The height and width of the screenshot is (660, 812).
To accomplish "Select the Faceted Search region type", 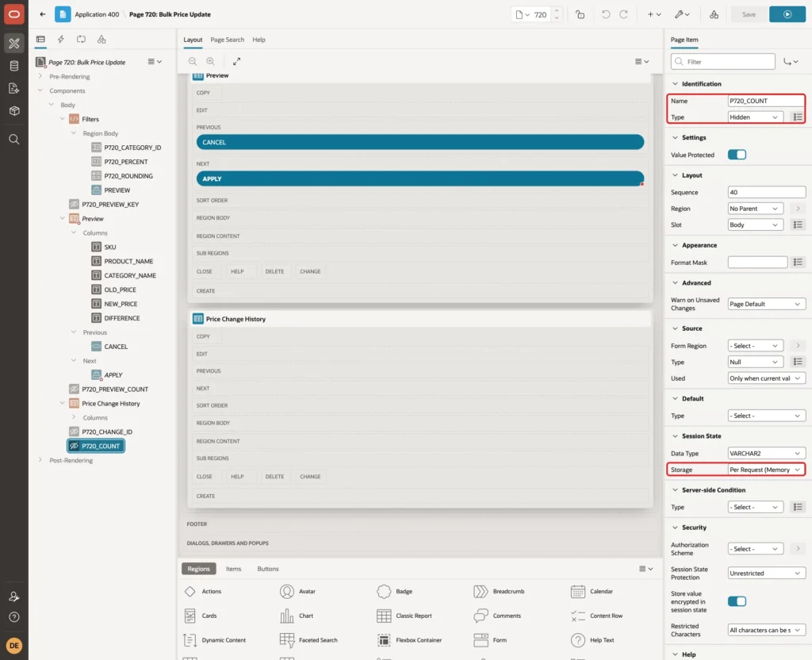I will [x=308, y=640].
